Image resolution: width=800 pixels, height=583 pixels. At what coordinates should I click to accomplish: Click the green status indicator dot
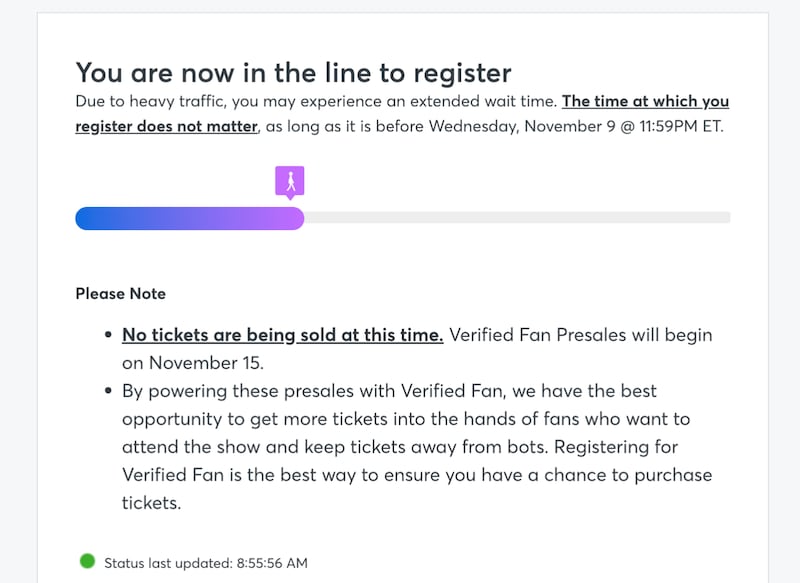87,562
